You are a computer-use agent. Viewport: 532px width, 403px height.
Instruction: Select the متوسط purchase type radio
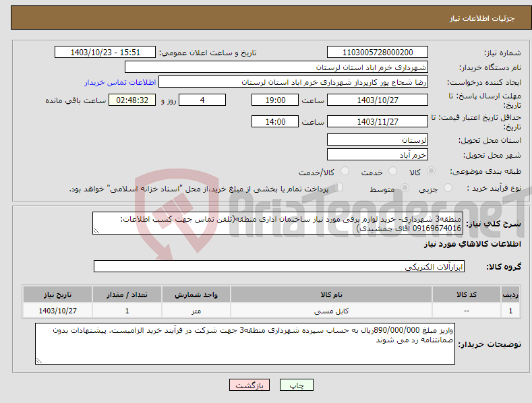click(x=405, y=187)
